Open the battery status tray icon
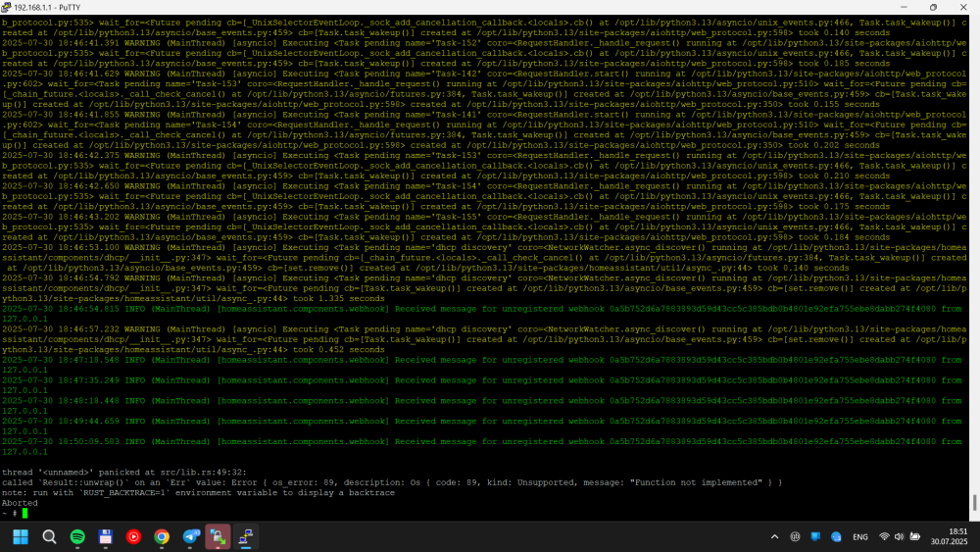 [915, 537]
